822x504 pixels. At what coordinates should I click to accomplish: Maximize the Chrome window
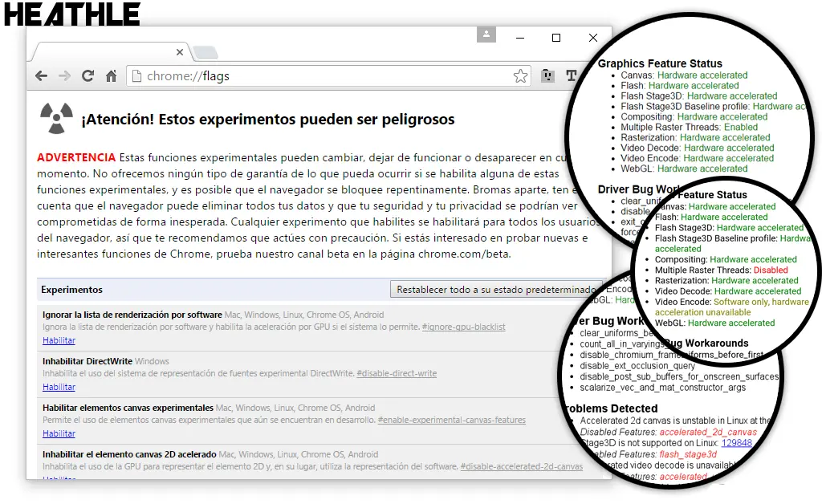click(x=556, y=38)
